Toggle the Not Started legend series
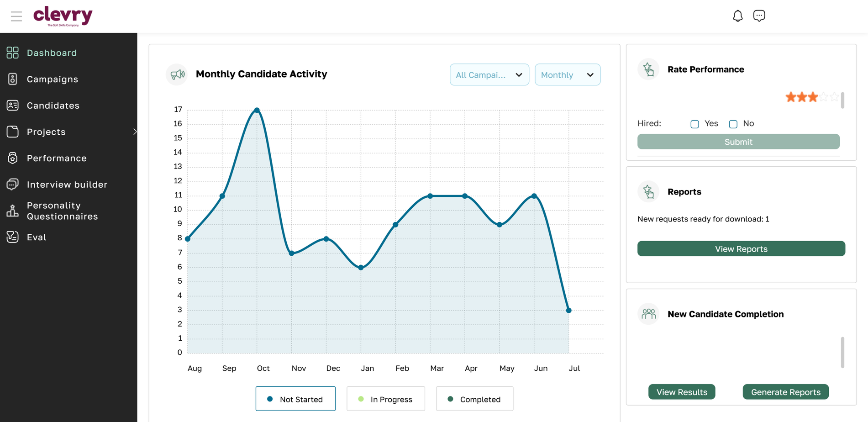The image size is (868, 422). pyautogui.click(x=295, y=399)
